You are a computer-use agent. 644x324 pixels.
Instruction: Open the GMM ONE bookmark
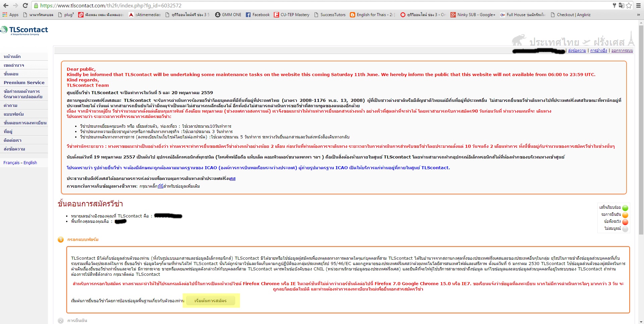(x=228, y=15)
